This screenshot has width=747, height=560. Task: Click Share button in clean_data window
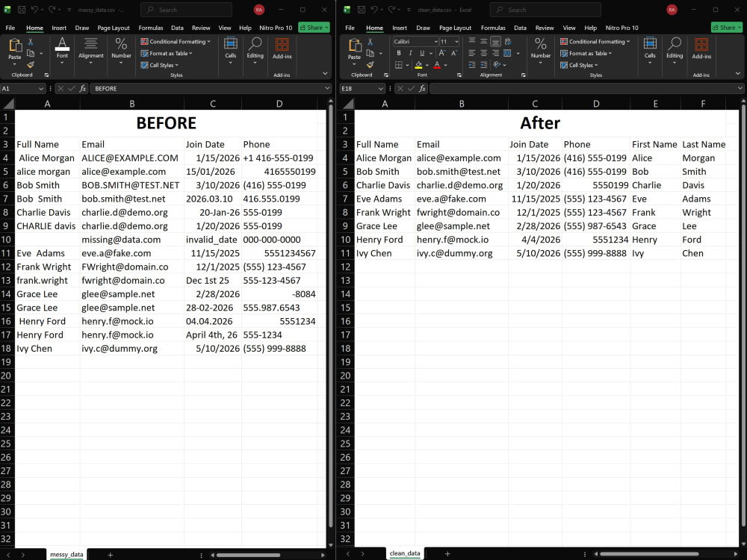727,28
